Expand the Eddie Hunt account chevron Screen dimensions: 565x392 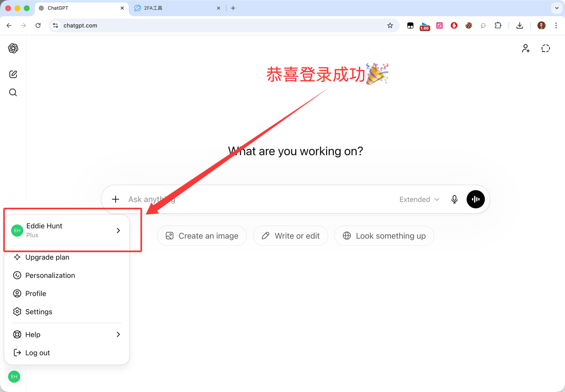(118, 231)
